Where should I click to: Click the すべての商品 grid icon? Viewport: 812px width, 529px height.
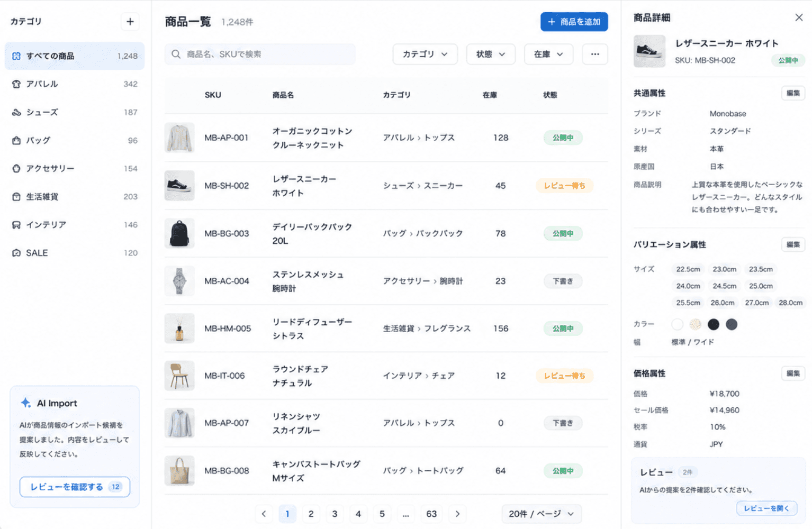(x=16, y=56)
